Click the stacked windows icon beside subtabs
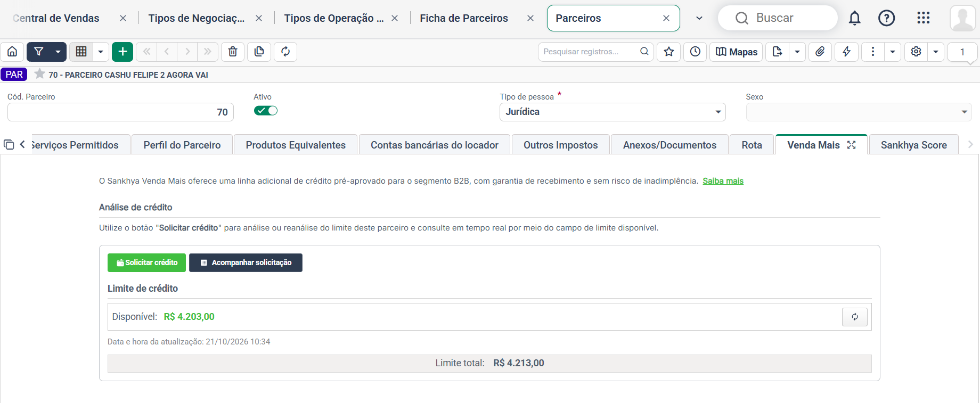This screenshot has height=403, width=980. [9, 144]
